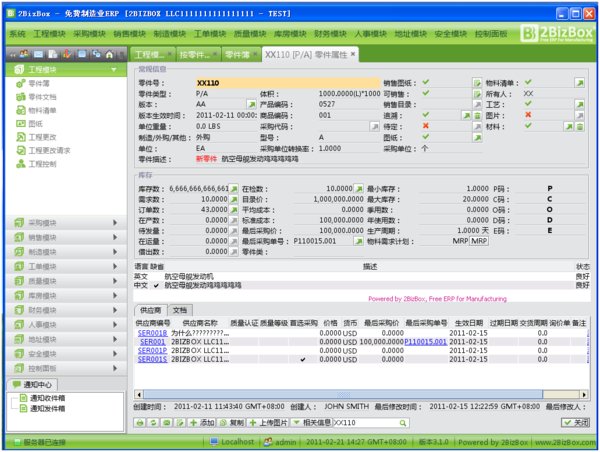Click gray arrow icon beside 采购代码
The width and height of the screenshot is (600, 452).
[375, 126]
